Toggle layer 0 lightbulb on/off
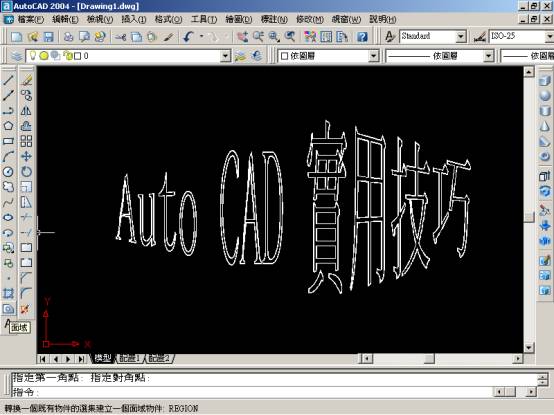Viewport: 554px width, 415px height. point(33,55)
